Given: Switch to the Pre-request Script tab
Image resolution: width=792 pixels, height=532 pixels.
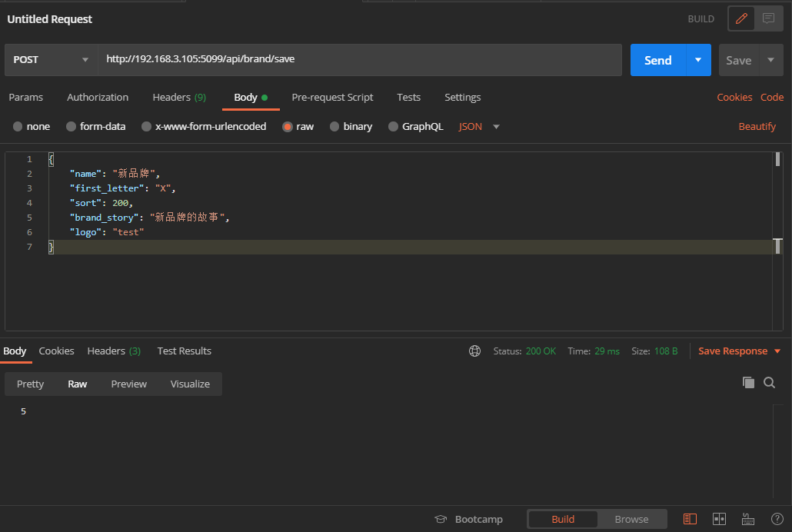Looking at the screenshot, I should click(332, 98).
